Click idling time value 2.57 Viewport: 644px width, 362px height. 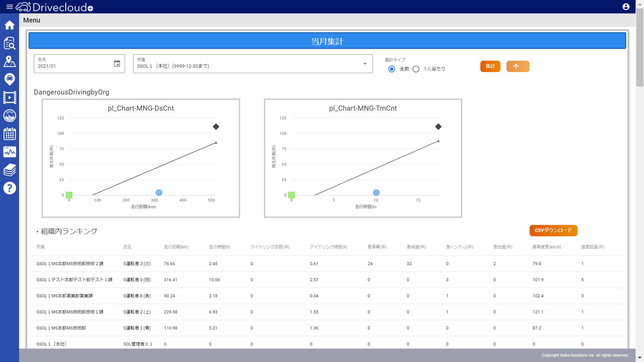[314, 280]
